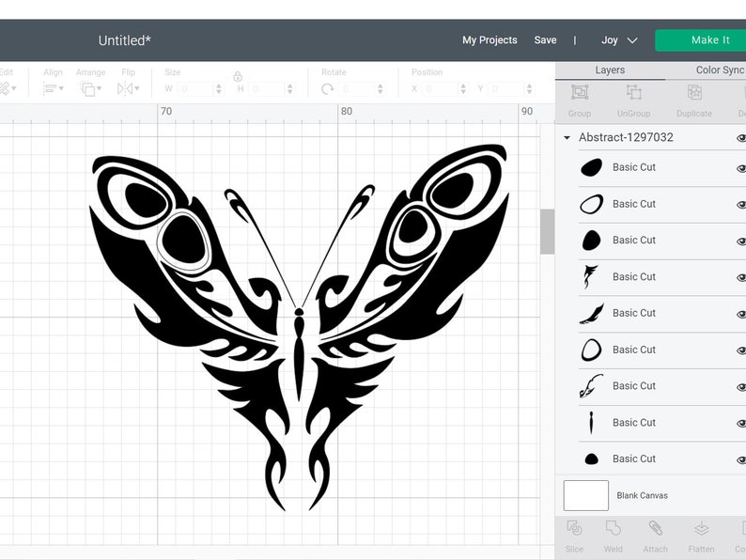746x560 pixels.
Task: Select the butterfly design on the canvas
Action: (298, 327)
